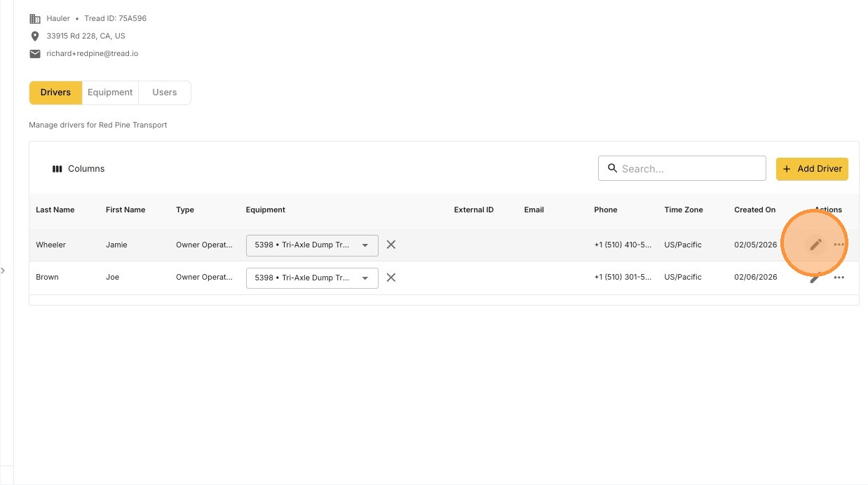Click US/Pacific time zone in Wheeler row

[683, 245]
